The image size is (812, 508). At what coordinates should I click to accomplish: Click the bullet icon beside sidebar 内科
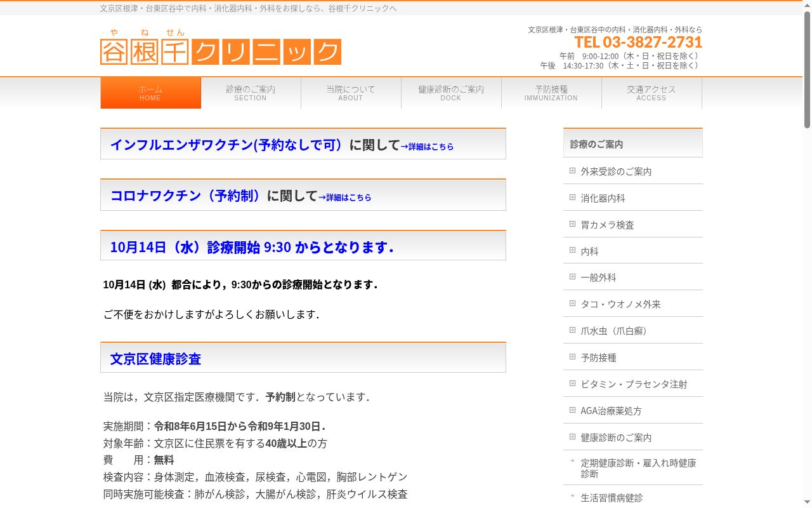point(572,251)
